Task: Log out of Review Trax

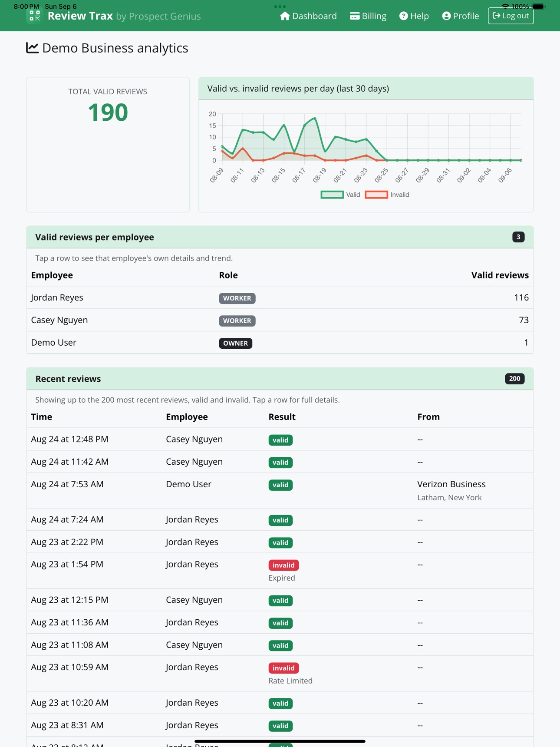Action: [511, 16]
